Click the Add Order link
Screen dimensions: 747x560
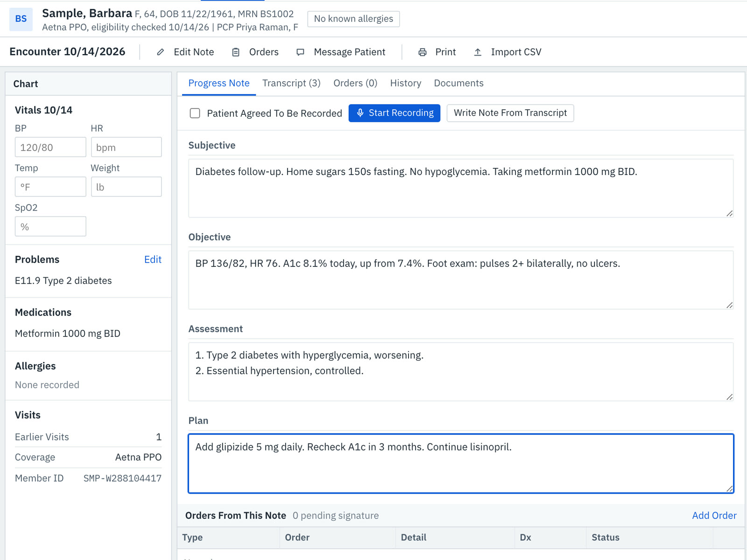click(714, 516)
